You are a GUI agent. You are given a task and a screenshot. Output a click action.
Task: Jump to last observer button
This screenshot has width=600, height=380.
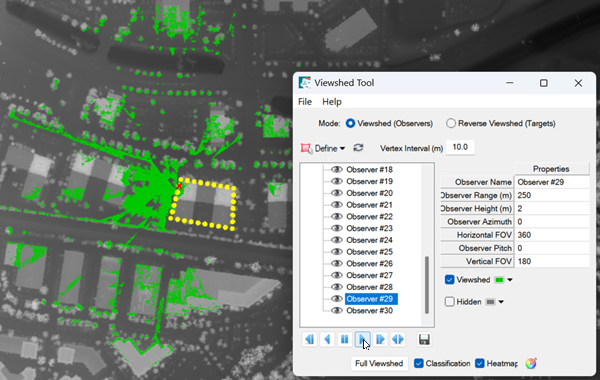[380, 339]
